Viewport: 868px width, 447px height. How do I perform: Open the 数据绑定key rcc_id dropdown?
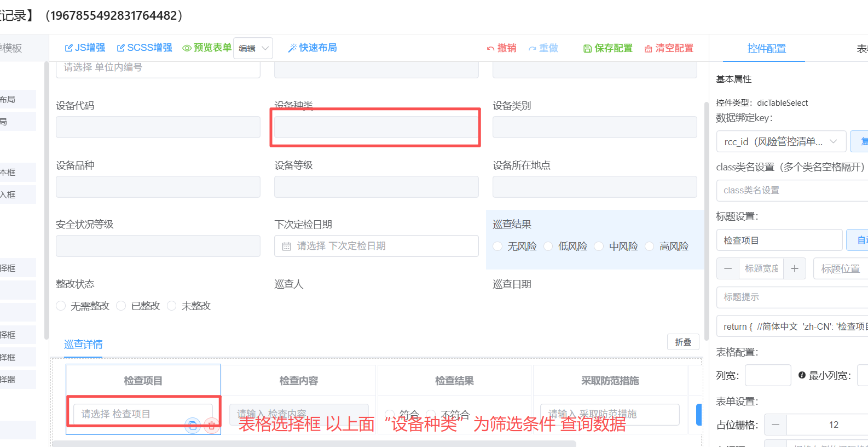(781, 141)
